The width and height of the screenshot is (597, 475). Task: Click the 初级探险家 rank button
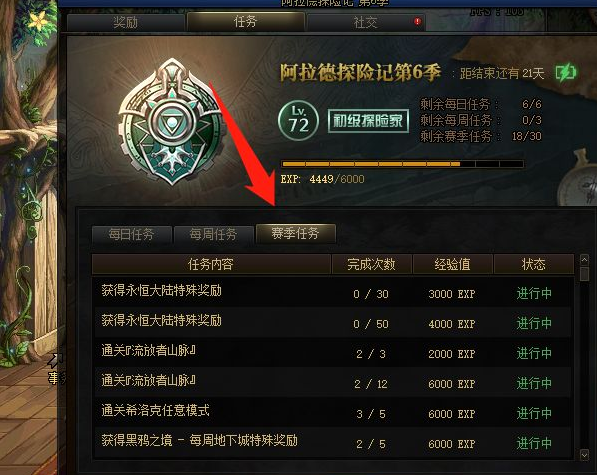click(368, 121)
